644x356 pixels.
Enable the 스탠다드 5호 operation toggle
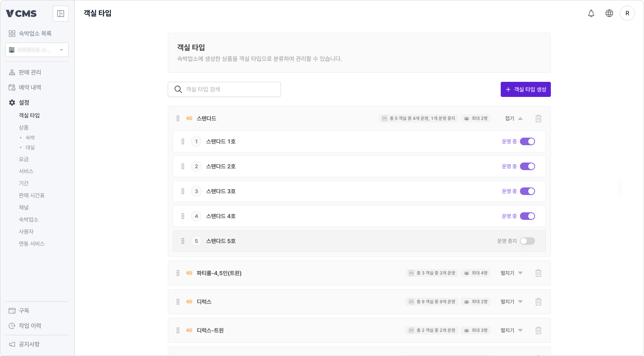[527, 241]
